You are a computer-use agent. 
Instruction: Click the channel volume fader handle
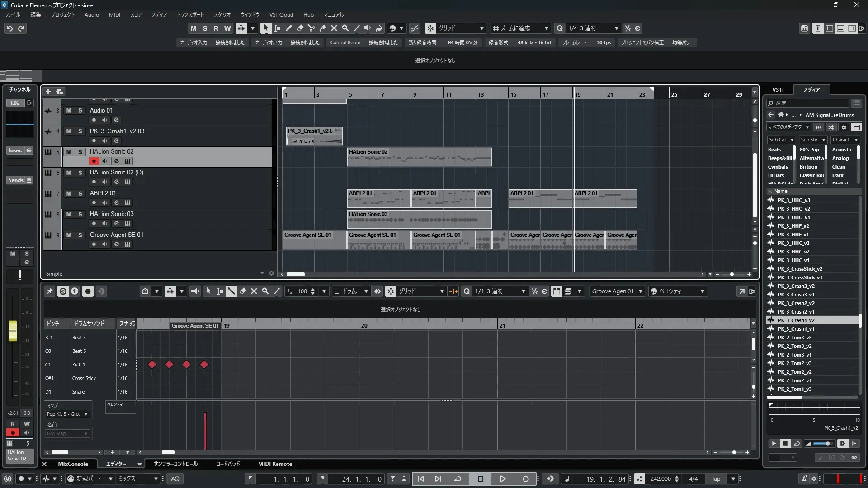13,330
